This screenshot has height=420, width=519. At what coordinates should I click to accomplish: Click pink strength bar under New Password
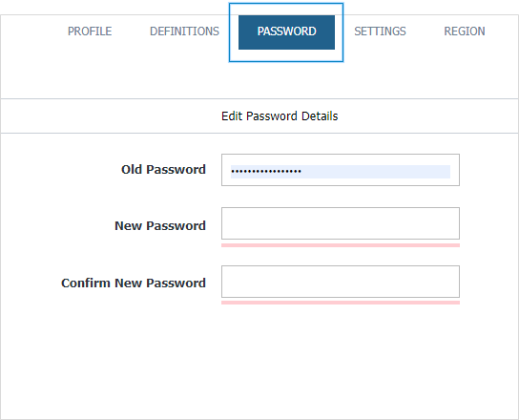[341, 245]
